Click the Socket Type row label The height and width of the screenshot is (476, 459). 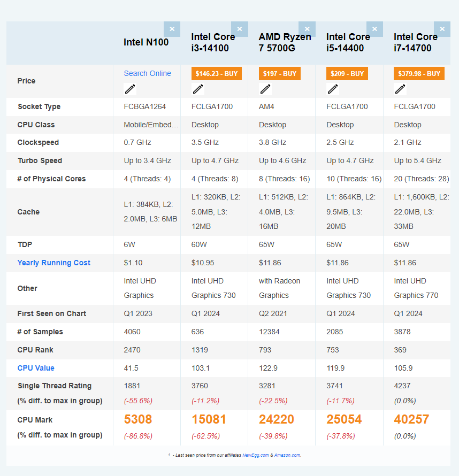coord(39,106)
